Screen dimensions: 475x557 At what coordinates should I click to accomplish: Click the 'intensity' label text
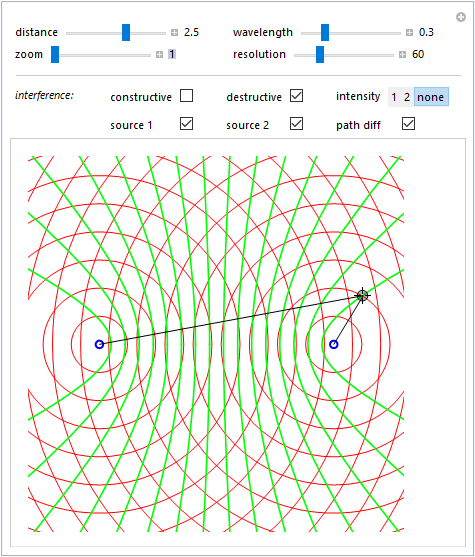[358, 96]
